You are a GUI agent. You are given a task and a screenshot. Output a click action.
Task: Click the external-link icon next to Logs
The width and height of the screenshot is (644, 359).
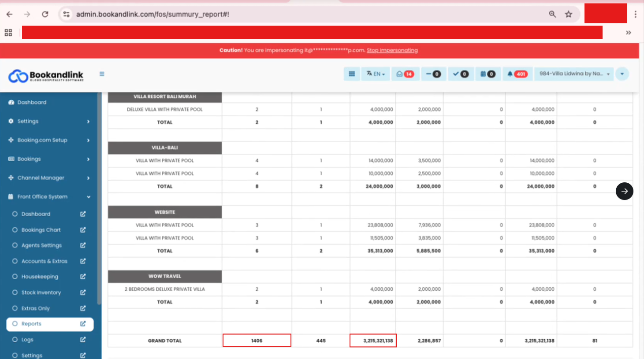coord(82,340)
